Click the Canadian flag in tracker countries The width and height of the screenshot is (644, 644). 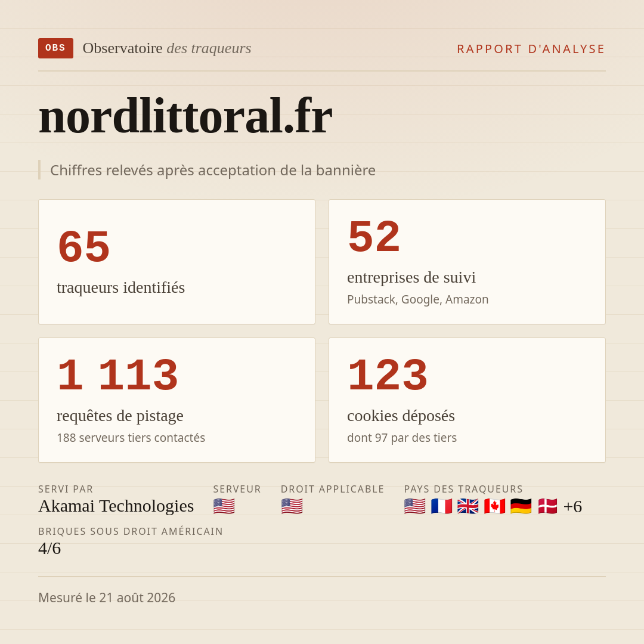coord(494,506)
